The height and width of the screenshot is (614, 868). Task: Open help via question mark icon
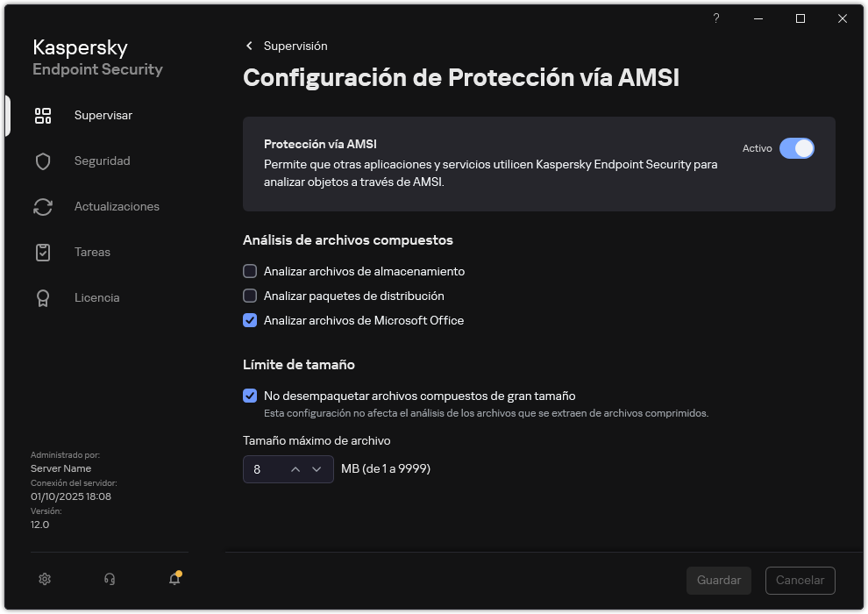715,18
